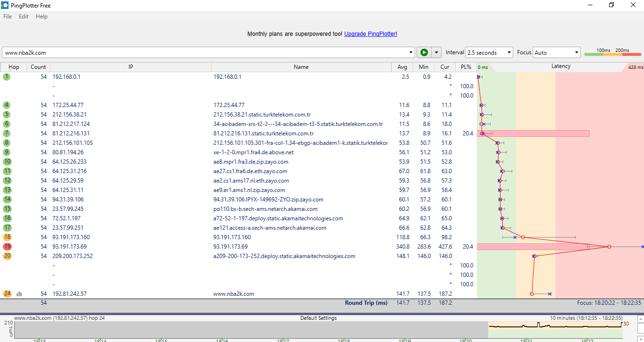Screen dimensions: 644x342
Task: Open the Help menu
Action: tap(42, 17)
